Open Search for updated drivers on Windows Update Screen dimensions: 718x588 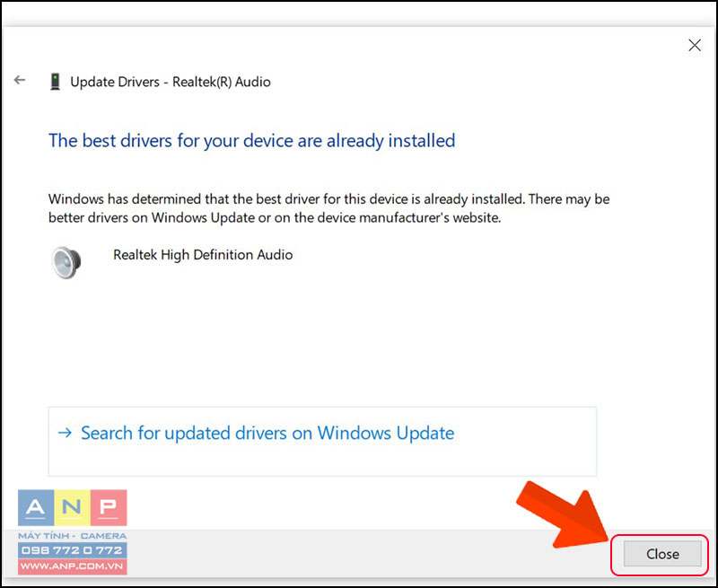coord(322,442)
